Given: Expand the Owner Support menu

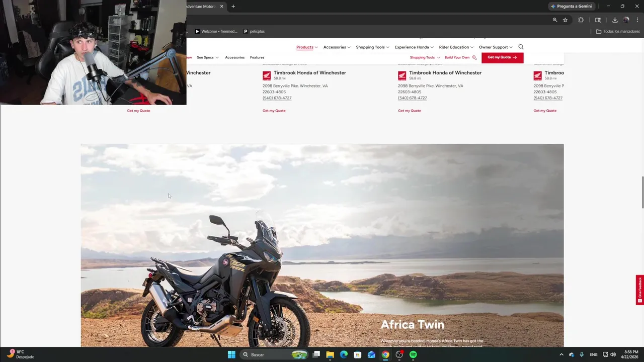Looking at the screenshot, I should point(496,47).
